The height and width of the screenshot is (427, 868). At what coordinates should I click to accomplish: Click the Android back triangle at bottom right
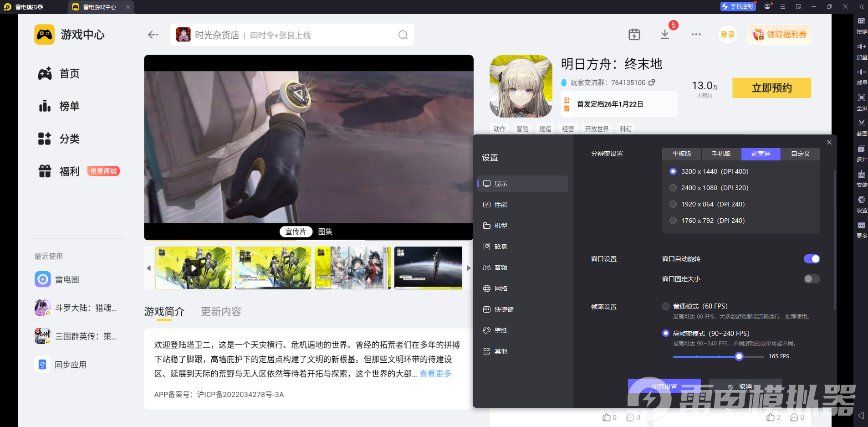861,416
